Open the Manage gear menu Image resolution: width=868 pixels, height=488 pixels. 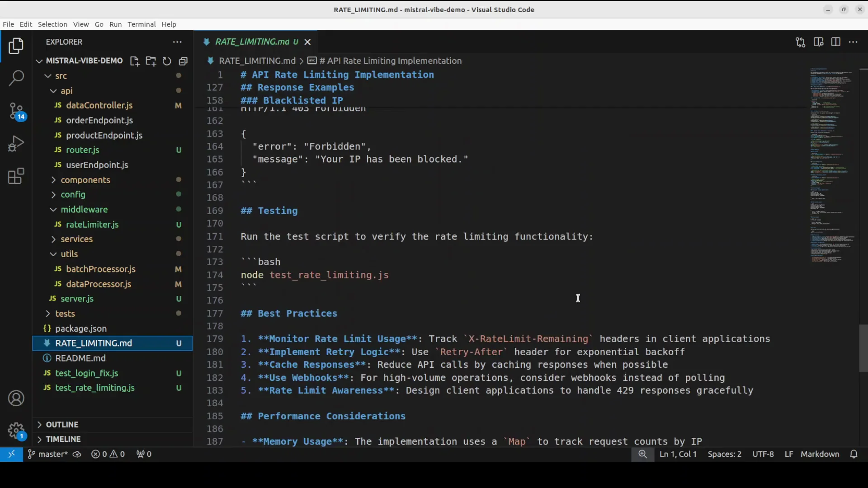[x=16, y=431]
